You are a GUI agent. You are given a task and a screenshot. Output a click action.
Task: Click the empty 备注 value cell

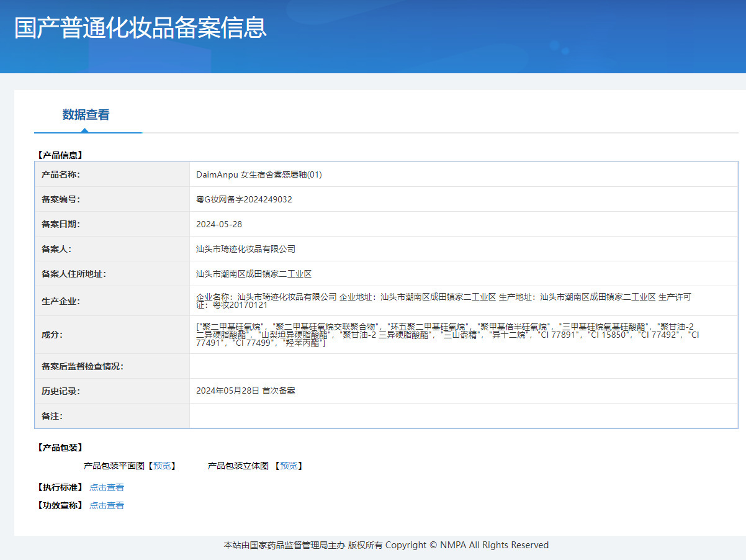click(463, 416)
